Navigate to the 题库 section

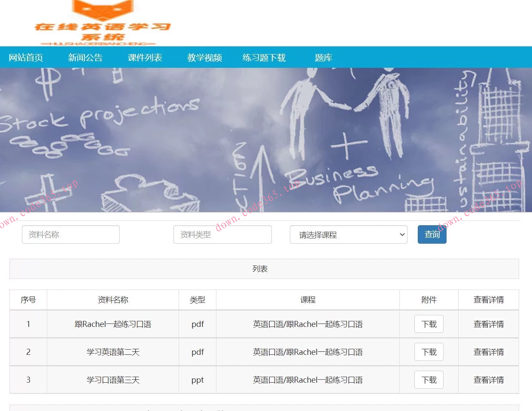pos(323,57)
